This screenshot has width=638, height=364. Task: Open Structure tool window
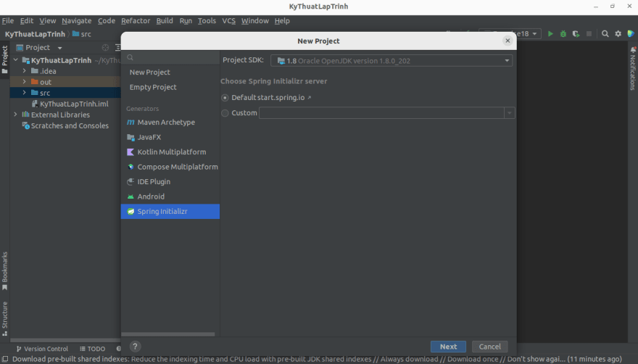(4, 318)
